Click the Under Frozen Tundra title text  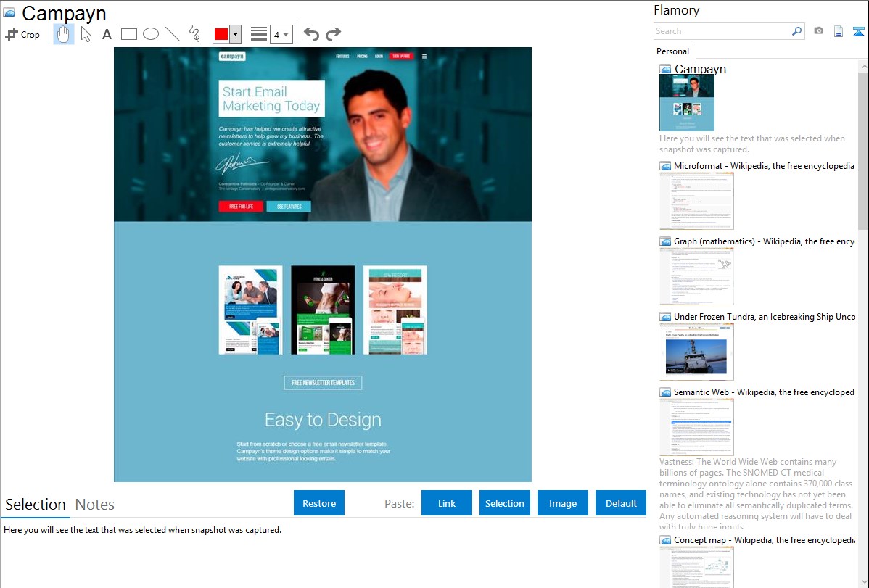click(x=765, y=316)
